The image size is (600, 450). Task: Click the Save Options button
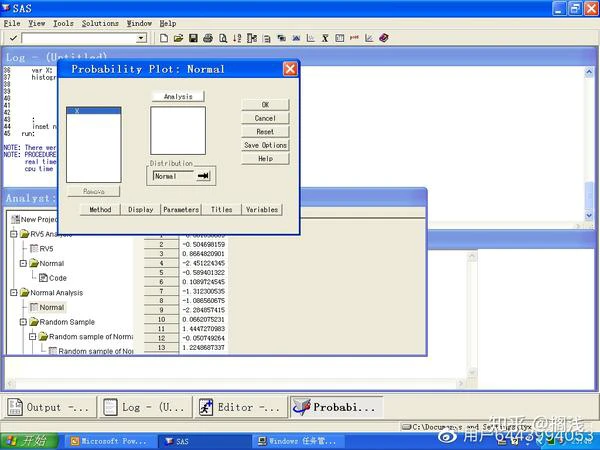(265, 145)
